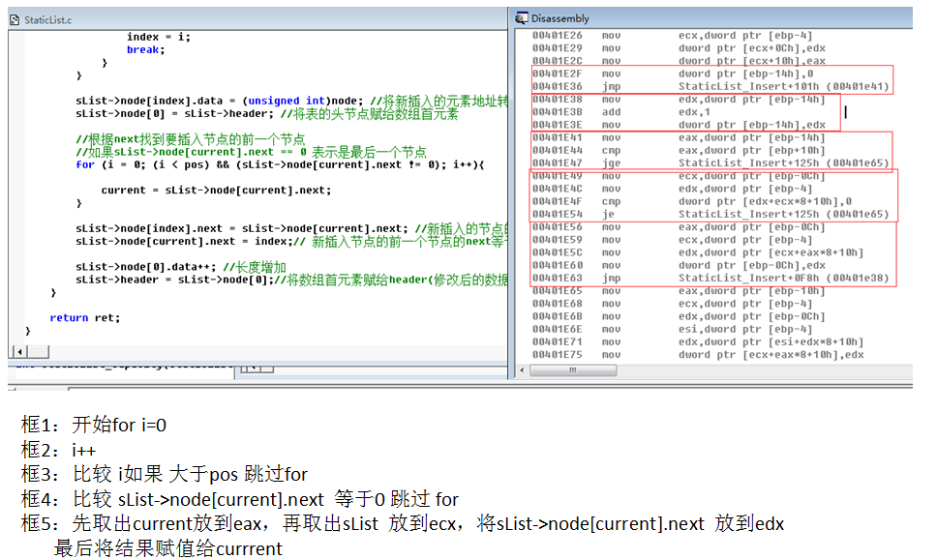Image resolution: width=937 pixels, height=560 pixels.
Task: Click disassembly address 00401E49
Action: click(557, 176)
